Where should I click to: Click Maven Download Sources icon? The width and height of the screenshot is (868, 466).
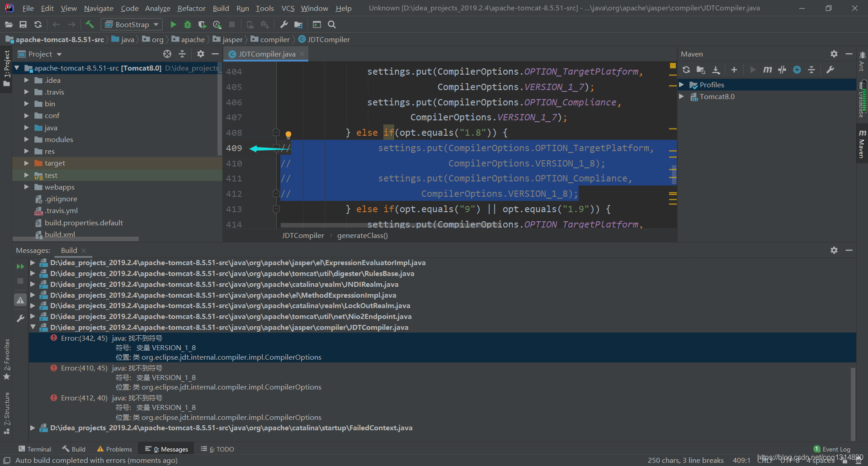[x=716, y=70]
